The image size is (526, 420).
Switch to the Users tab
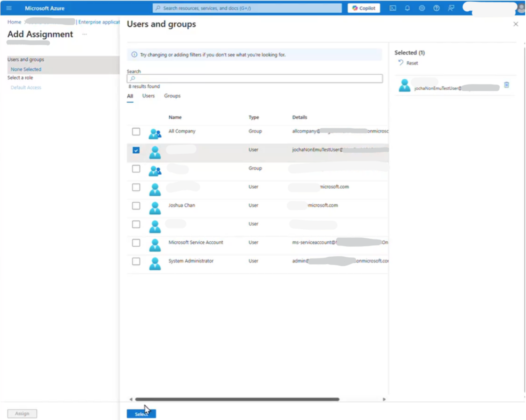[x=148, y=96]
